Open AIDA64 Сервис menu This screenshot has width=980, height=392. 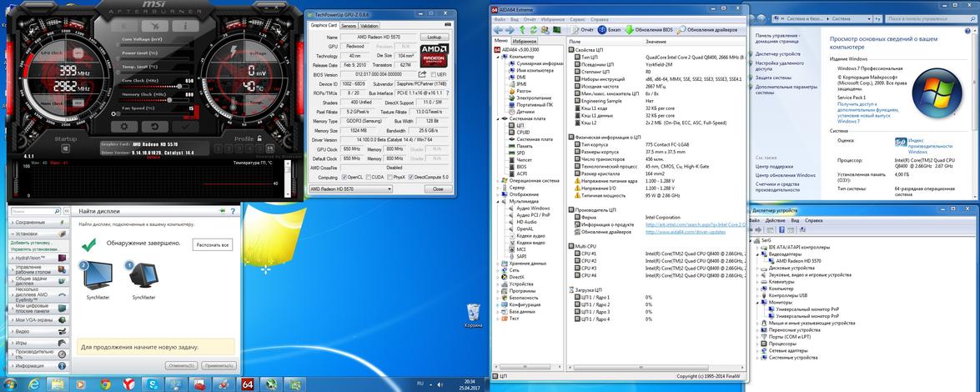[579, 19]
